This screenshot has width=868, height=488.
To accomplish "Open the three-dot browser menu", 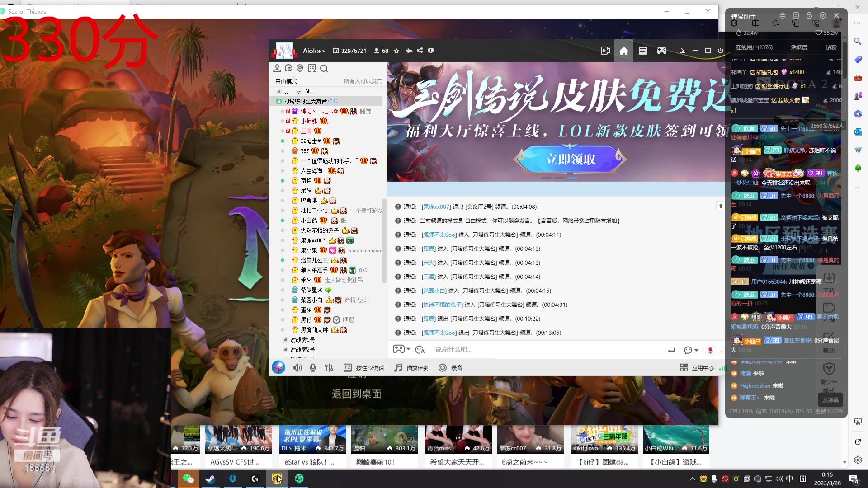I will [857, 23].
